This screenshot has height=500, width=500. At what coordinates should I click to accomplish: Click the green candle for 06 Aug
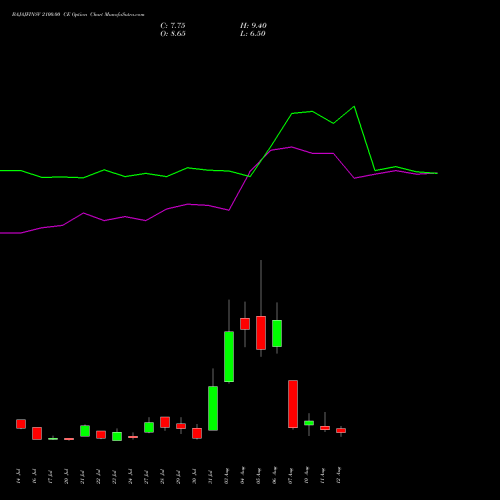point(277,333)
